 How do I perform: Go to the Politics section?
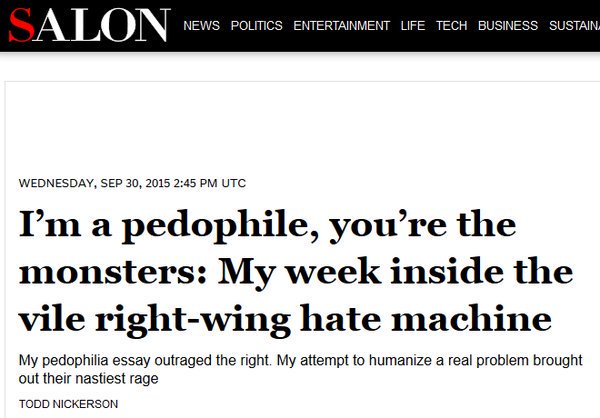coord(256,25)
